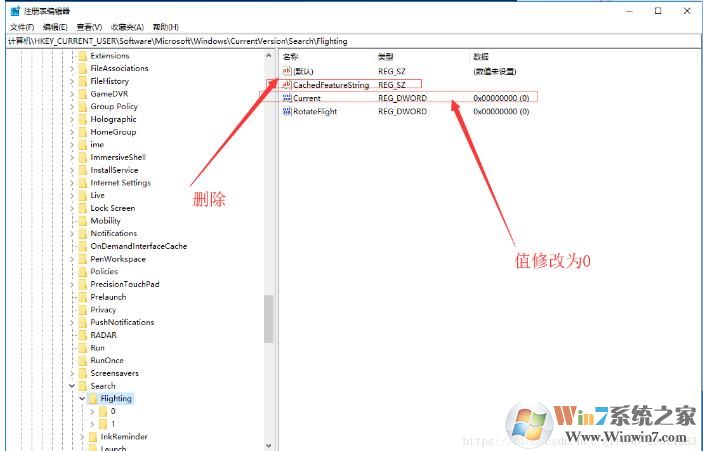Click the (数值未设置) data cell
The image size is (703, 451).
coord(495,71)
